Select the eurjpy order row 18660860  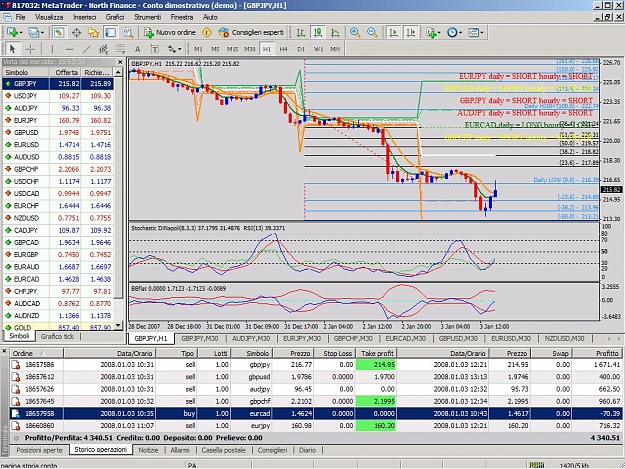(316, 426)
